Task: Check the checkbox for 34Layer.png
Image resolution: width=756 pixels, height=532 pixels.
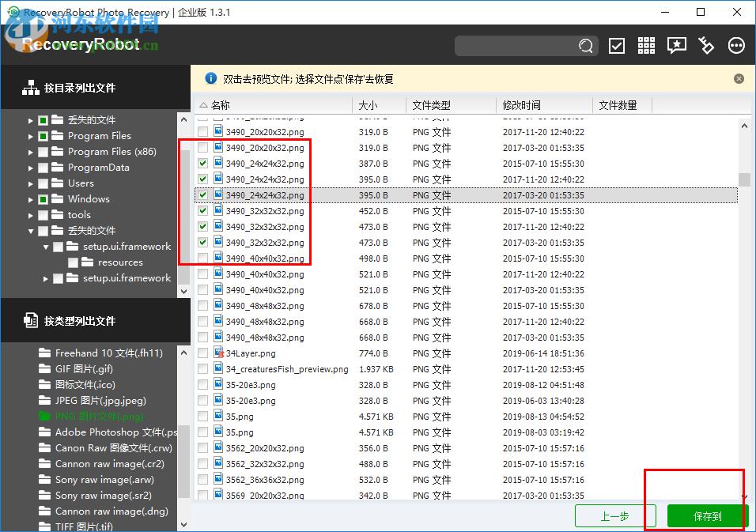Action: tap(202, 353)
